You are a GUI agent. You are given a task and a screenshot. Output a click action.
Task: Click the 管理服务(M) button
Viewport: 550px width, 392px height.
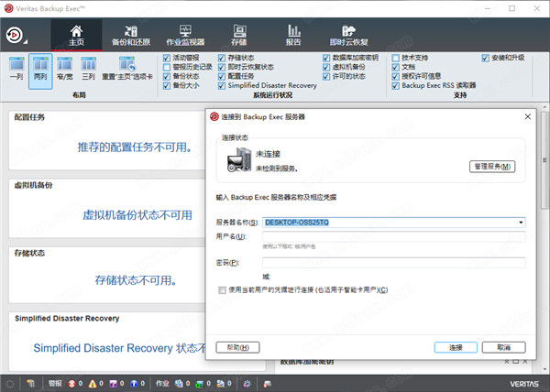click(x=492, y=167)
